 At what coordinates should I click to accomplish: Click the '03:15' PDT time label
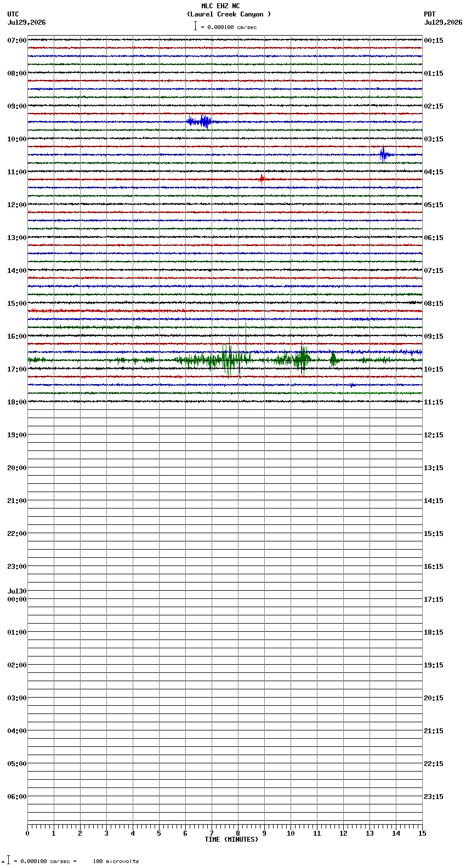point(434,139)
